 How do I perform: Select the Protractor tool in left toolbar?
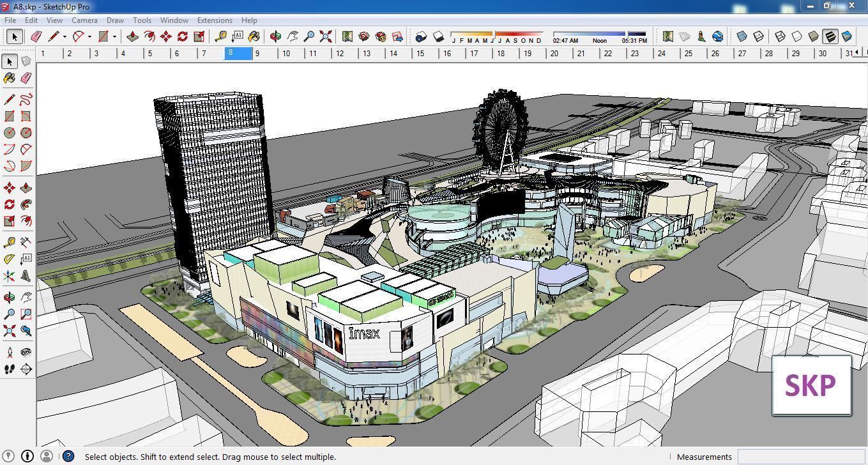tap(9, 259)
